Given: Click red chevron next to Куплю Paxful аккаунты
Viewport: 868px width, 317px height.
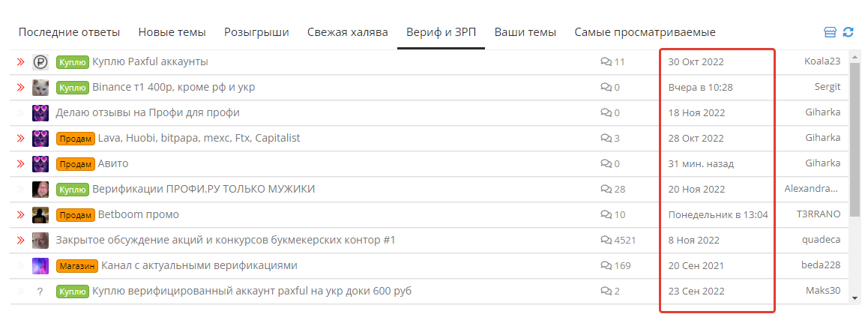Looking at the screenshot, I should [21, 62].
